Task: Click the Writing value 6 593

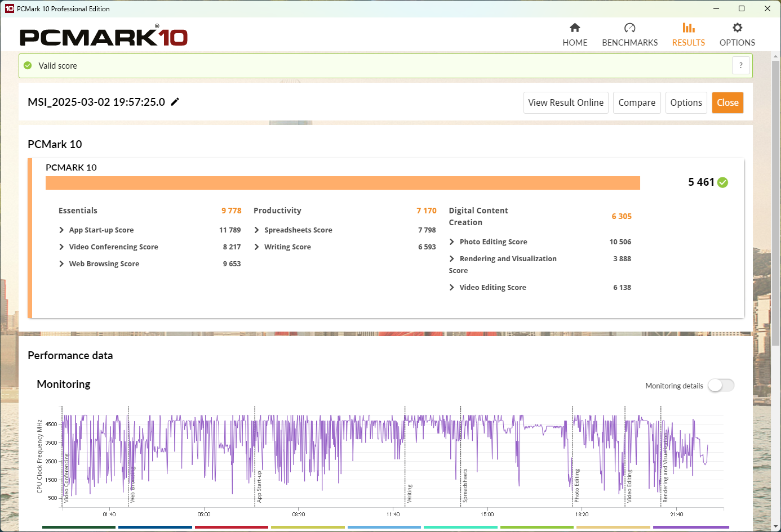Action: [x=427, y=247]
